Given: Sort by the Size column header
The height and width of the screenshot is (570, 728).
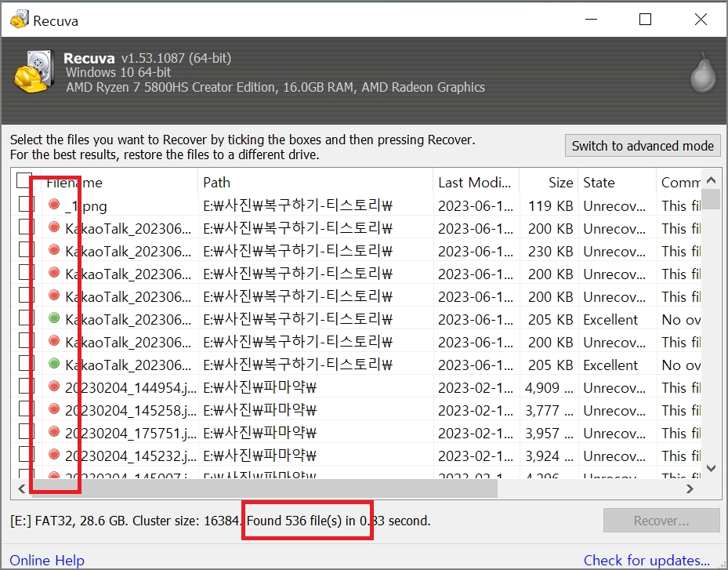Looking at the screenshot, I should pos(549,183).
